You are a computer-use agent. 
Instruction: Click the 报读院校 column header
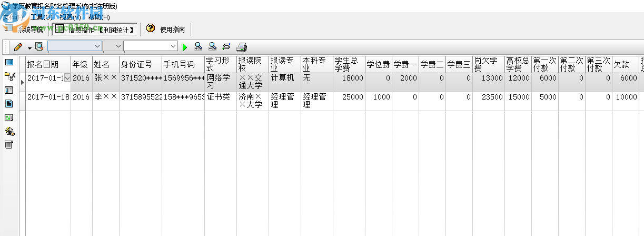[x=252, y=64]
